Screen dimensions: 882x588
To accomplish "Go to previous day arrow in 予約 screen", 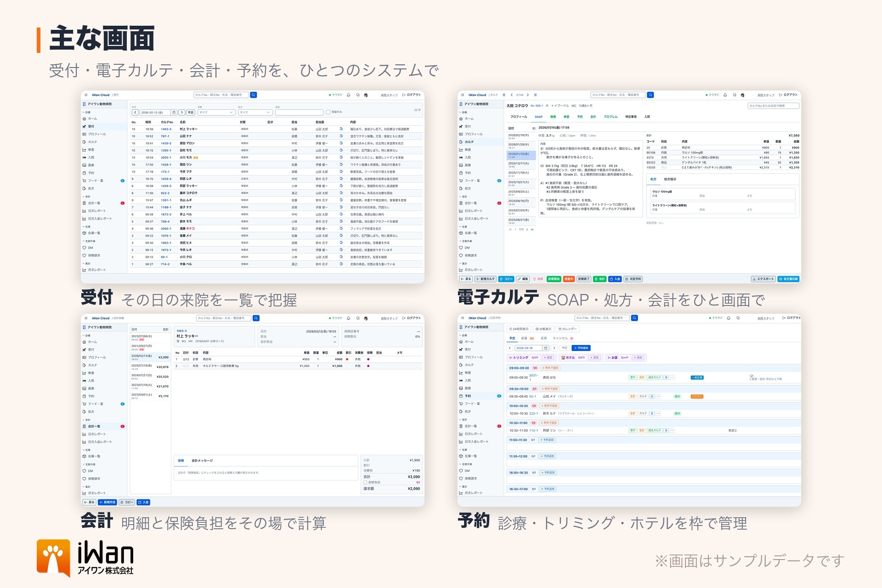I will pos(510,348).
